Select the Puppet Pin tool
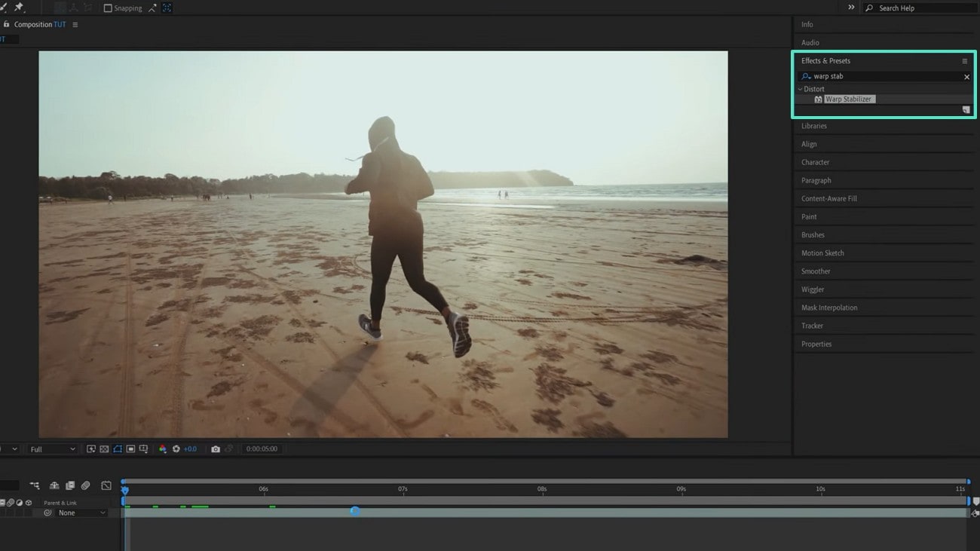The image size is (980, 551). pos(18,7)
